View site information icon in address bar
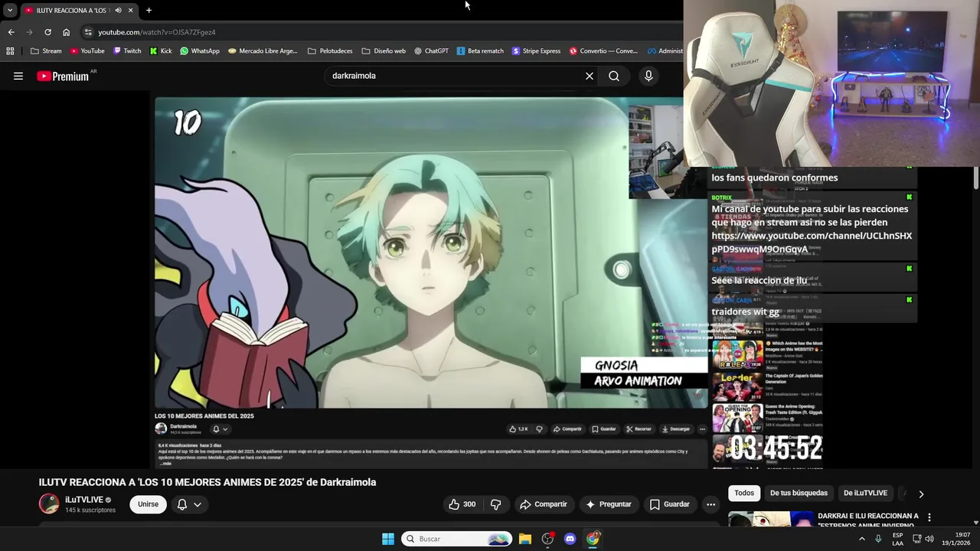Screen dimensions: 980x551 click(88, 32)
